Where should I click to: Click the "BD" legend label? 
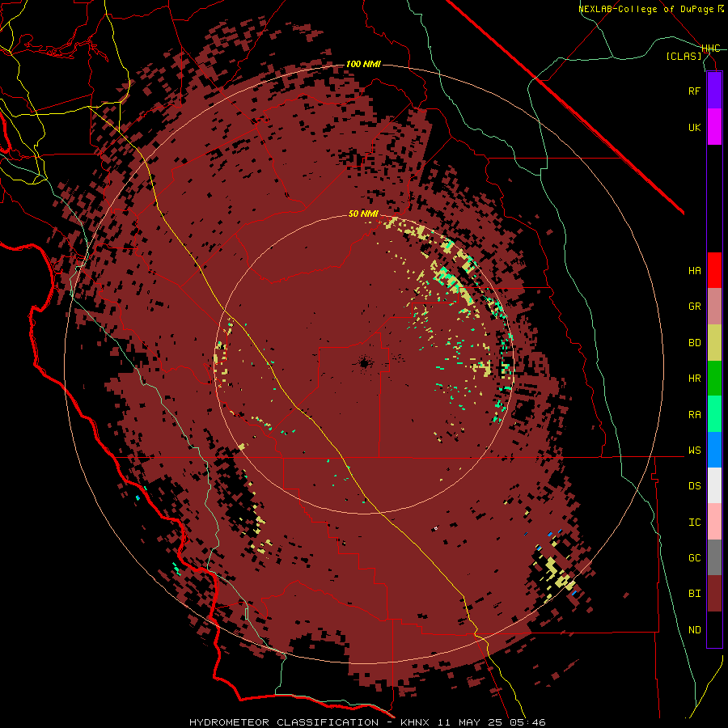point(694,343)
